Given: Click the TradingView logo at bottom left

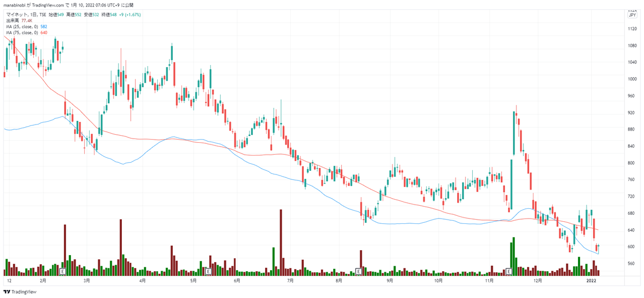Looking at the screenshot, I should point(19,292).
